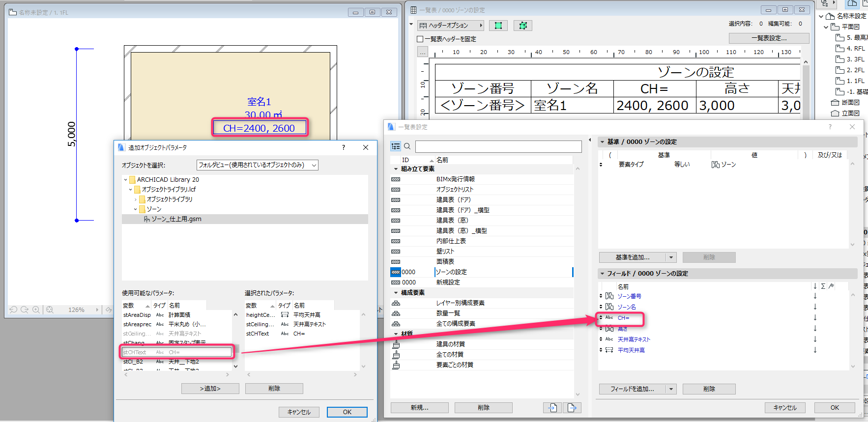Screen dimensions: 868x422
Task: Collapse the ARCHICAD Library 20 folder
Action: [x=126, y=180]
